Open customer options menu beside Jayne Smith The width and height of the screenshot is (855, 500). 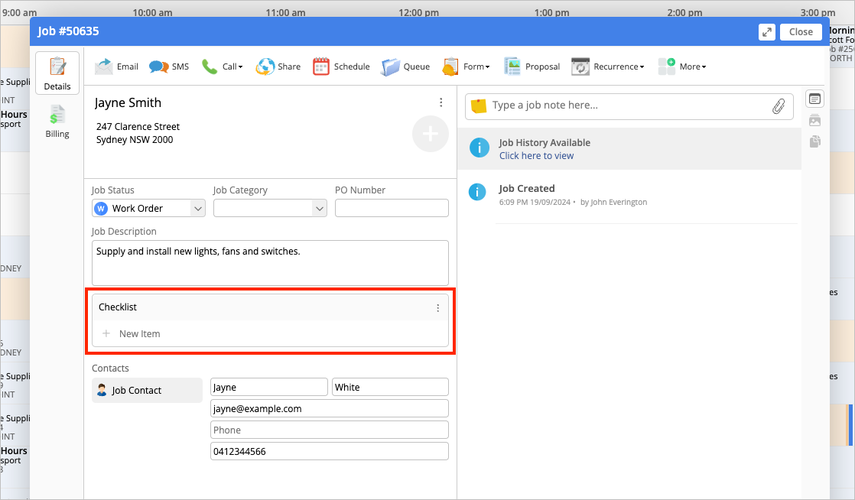click(441, 103)
